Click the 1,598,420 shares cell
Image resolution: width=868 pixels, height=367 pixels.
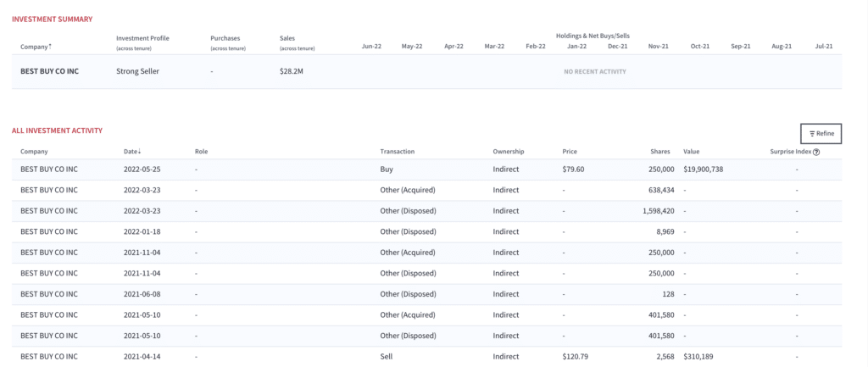tap(659, 211)
